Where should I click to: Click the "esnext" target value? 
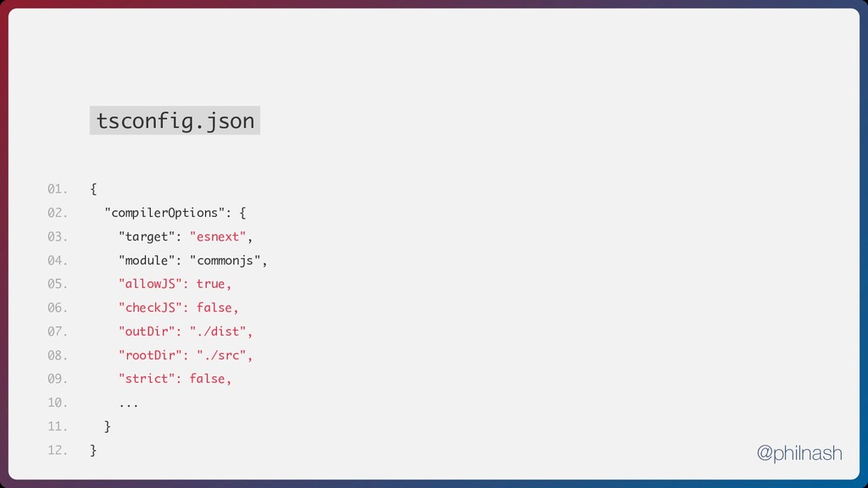pos(218,236)
